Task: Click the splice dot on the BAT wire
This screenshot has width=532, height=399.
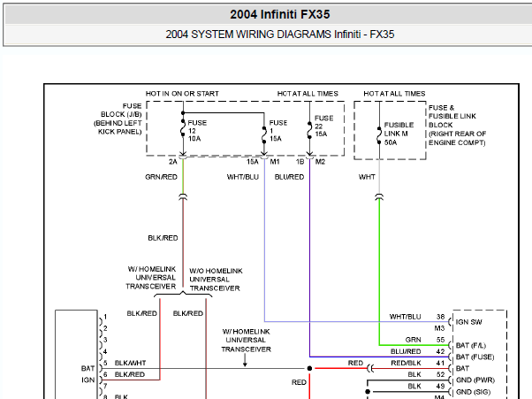Action: (309, 368)
